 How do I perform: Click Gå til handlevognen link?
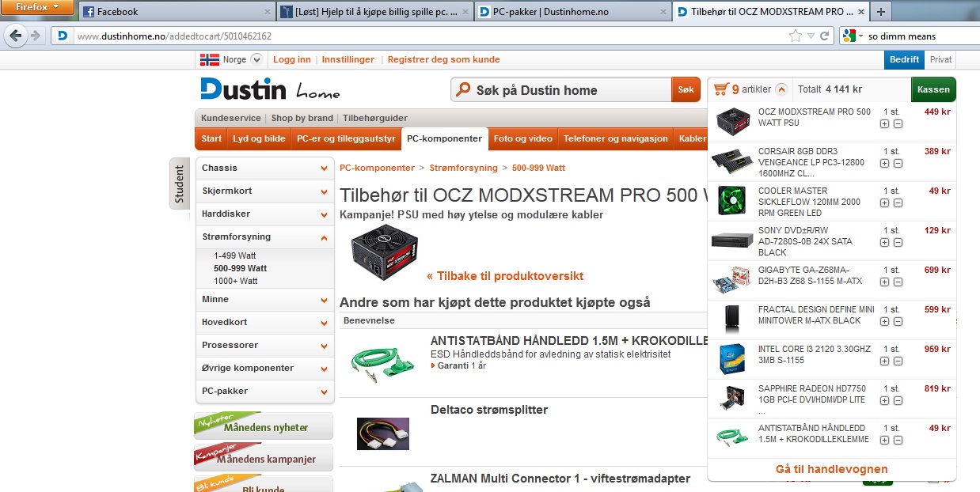point(832,469)
